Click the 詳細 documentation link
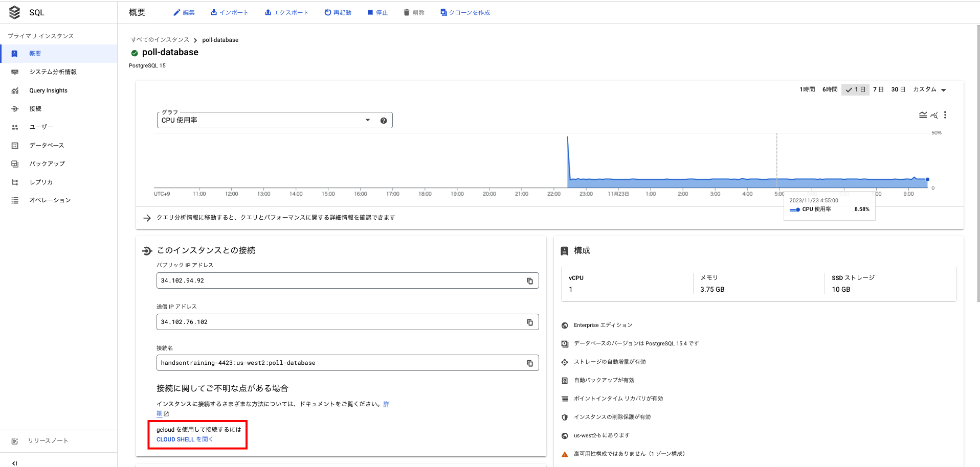 coord(386,404)
